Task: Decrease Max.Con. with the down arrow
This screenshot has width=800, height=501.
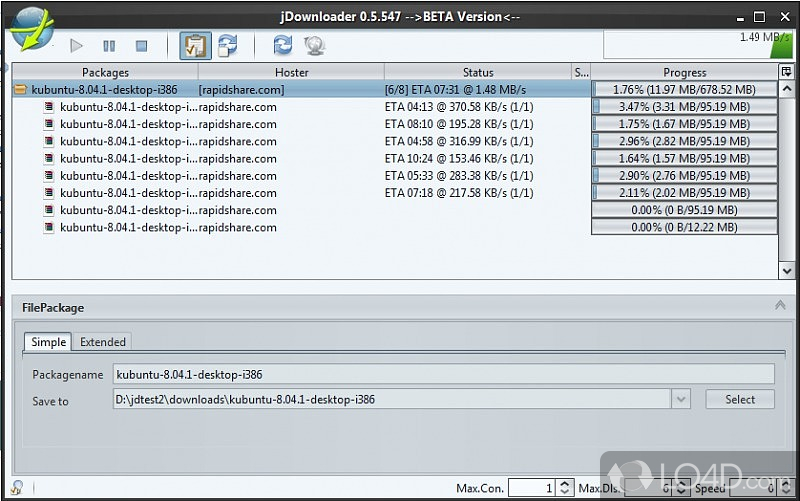Action: 564,492
